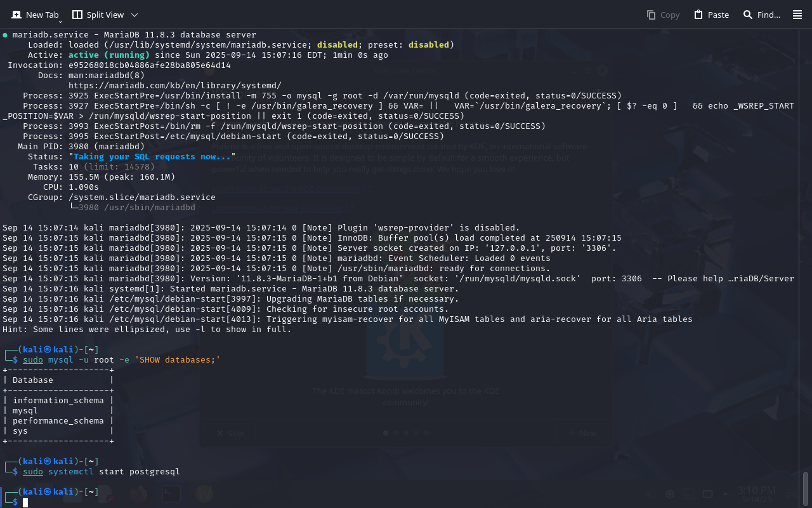
Task: Click 'Upgrading MariaDB tables if necessary' line
Action: pyautogui.click(x=231, y=298)
